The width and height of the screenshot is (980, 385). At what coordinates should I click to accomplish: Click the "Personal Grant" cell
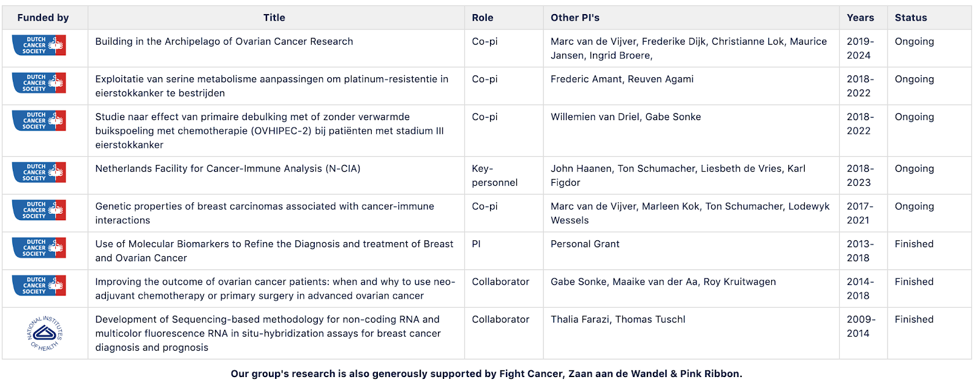585,244
